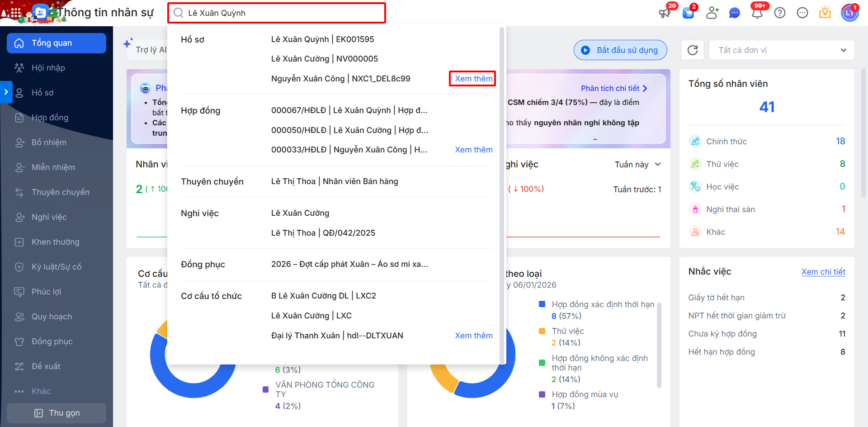Open the megaphone announcements icon

point(665,13)
